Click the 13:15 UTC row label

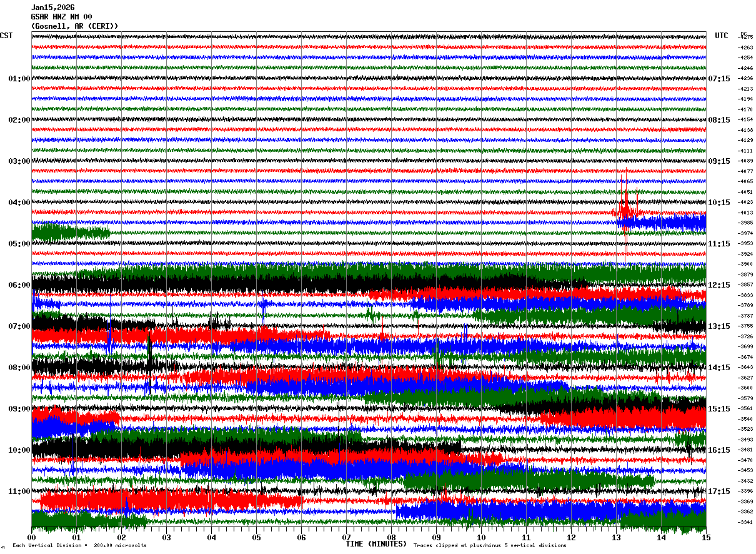point(719,326)
